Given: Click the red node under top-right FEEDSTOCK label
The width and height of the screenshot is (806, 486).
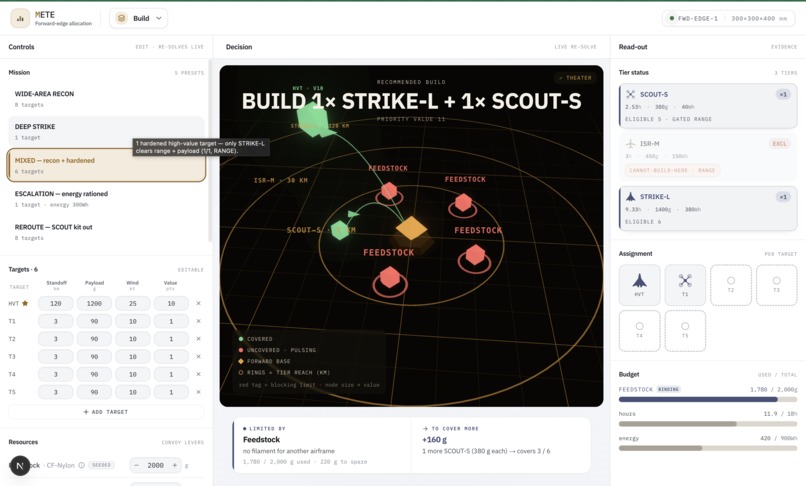Looking at the screenshot, I should coord(464,203).
